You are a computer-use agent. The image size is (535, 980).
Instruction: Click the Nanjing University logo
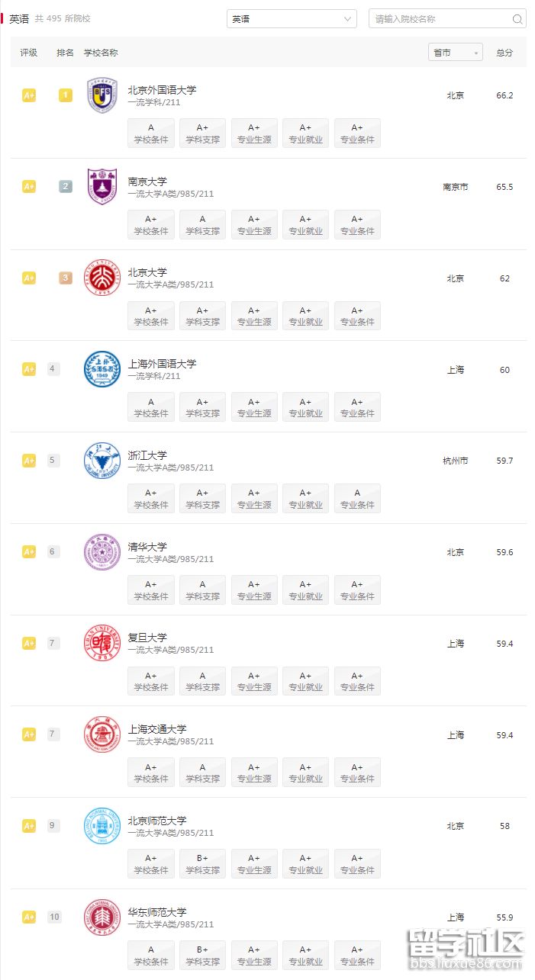(102, 187)
